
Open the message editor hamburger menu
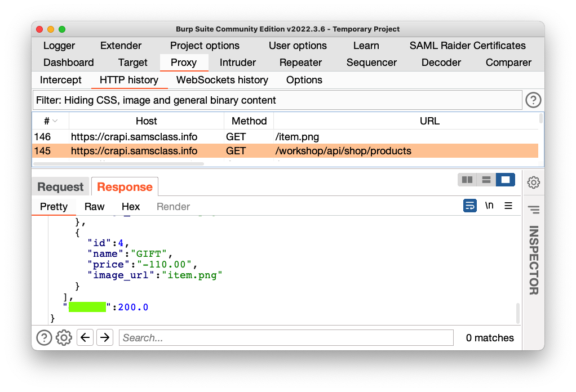pyautogui.click(x=508, y=206)
